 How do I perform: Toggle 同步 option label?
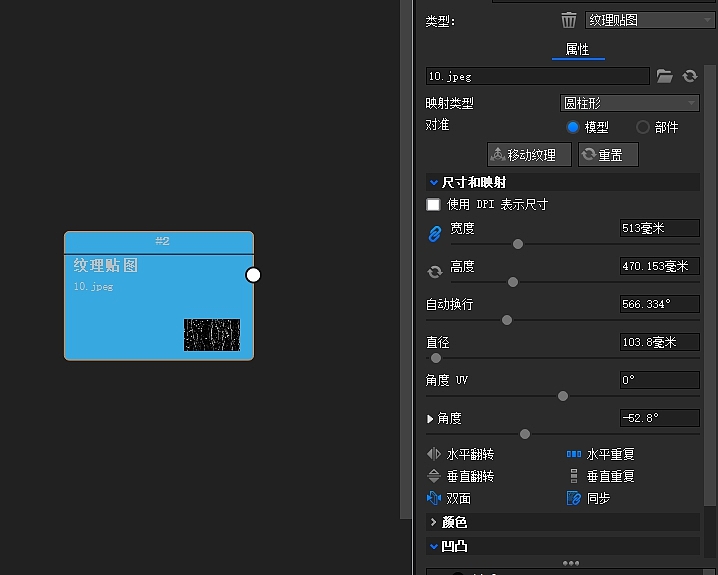pyautogui.click(x=598, y=498)
